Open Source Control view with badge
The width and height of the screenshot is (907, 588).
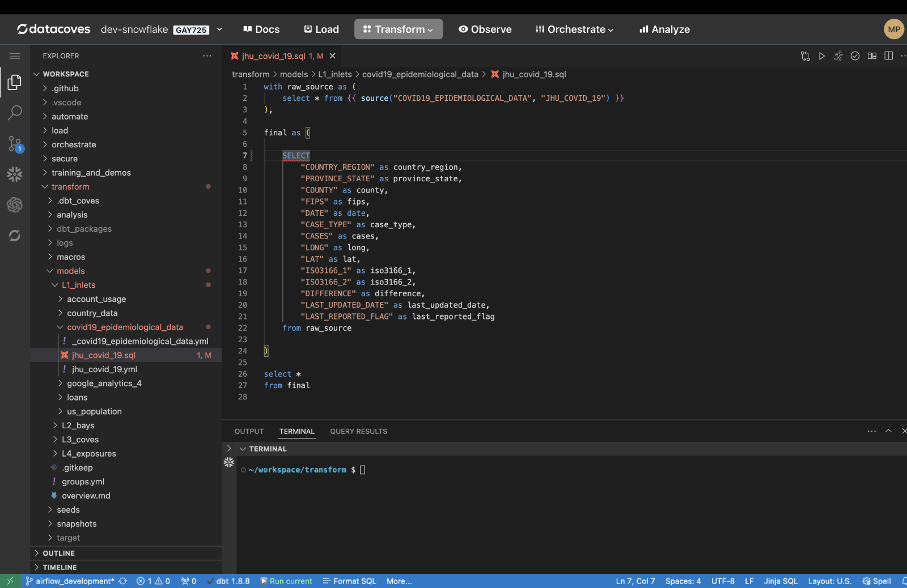[15, 144]
